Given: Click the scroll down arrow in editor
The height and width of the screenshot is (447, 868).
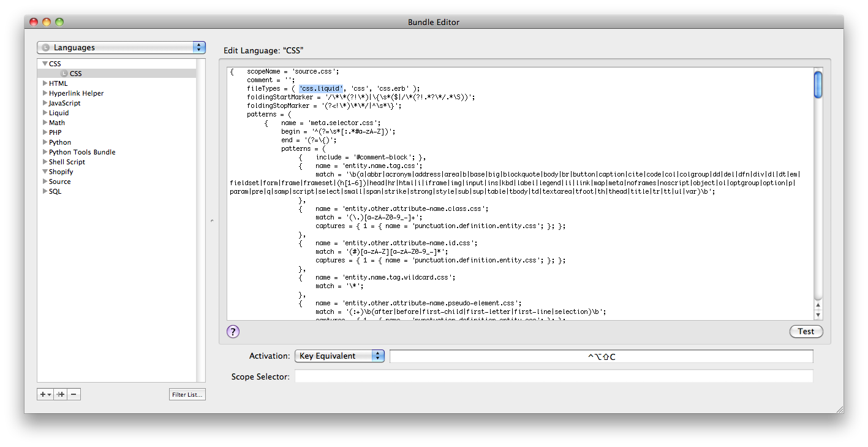Looking at the screenshot, I should (x=818, y=315).
